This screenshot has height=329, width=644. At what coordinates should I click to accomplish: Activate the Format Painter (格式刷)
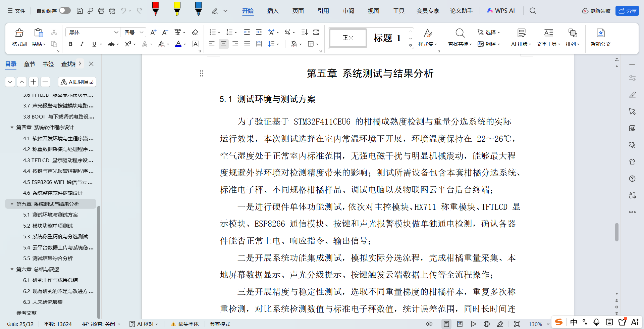[19, 37]
